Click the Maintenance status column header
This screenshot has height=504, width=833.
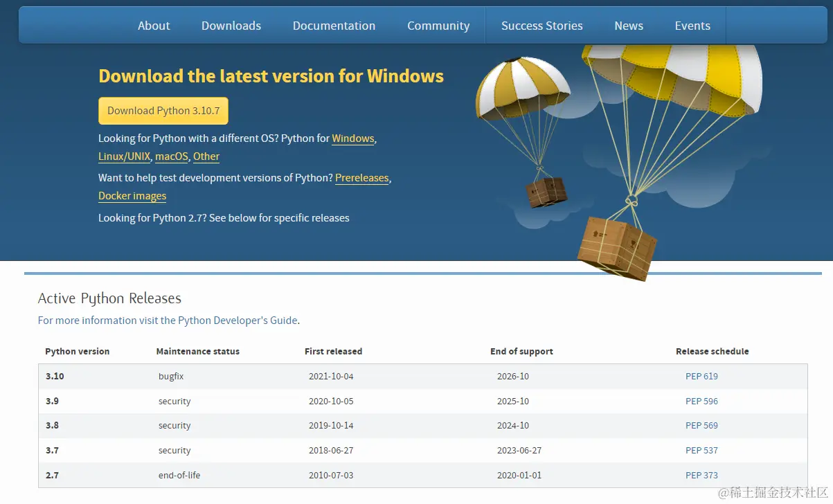(198, 352)
